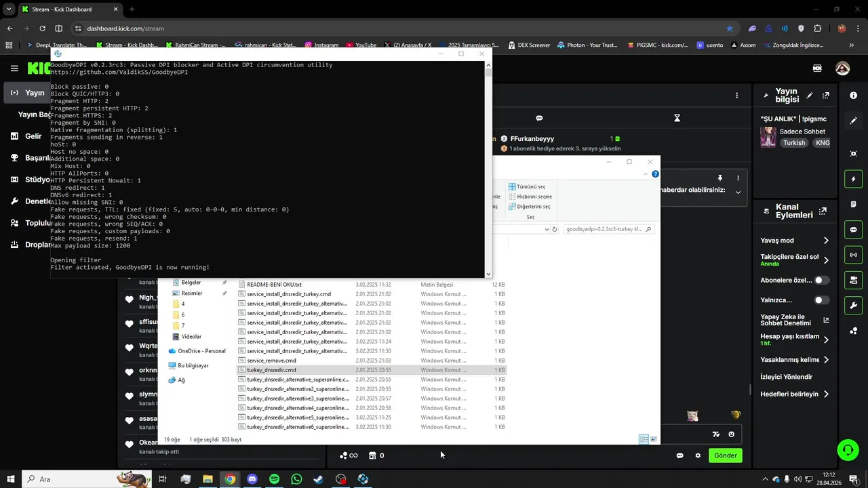The width and height of the screenshot is (868, 488).
Task: Open Gelir section in sidebar
Action: coord(26,136)
